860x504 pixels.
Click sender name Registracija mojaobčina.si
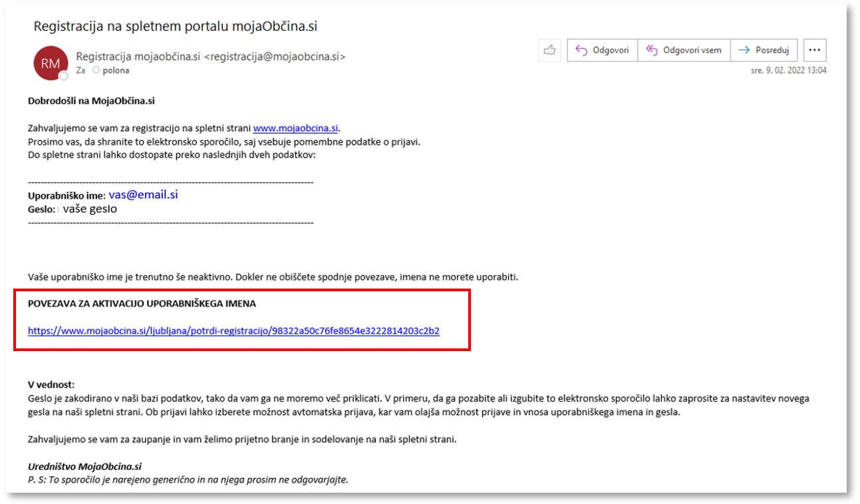[x=138, y=57]
